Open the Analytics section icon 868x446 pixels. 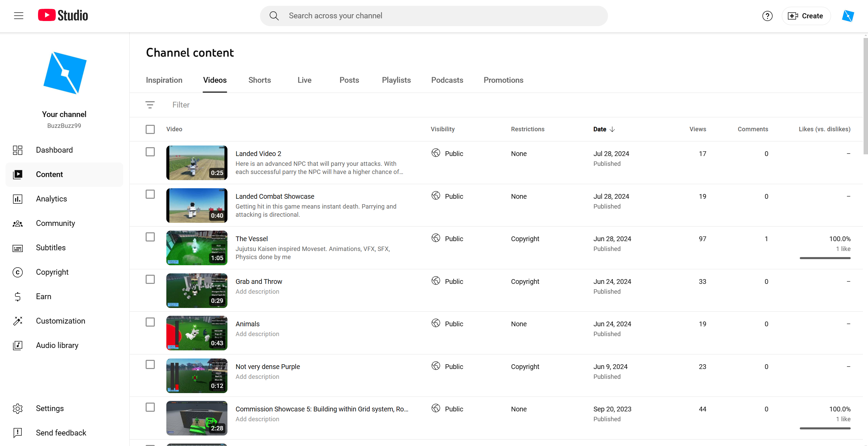18,199
